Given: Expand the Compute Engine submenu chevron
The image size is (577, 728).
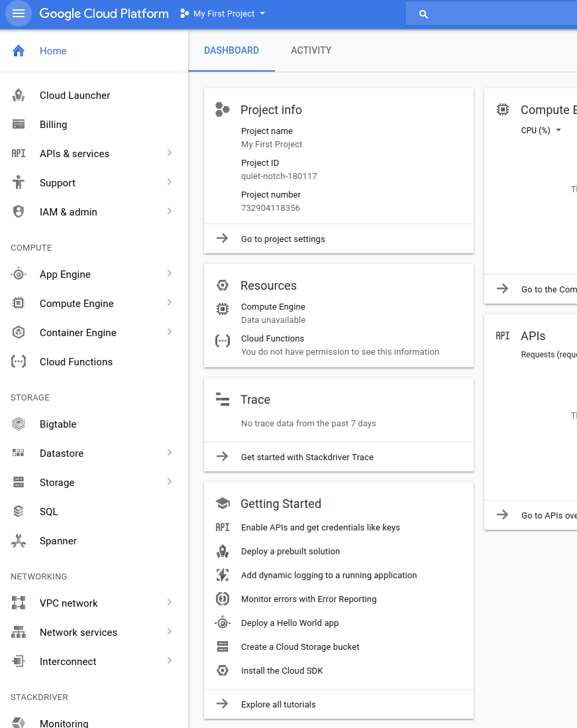Looking at the screenshot, I should [x=170, y=303].
